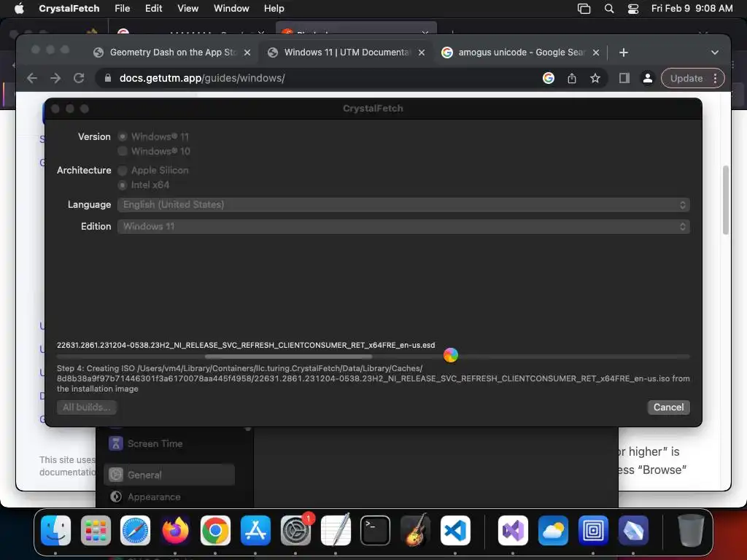This screenshot has width=747, height=560.
Task: Open Launchpad in the dock
Action: point(96,531)
